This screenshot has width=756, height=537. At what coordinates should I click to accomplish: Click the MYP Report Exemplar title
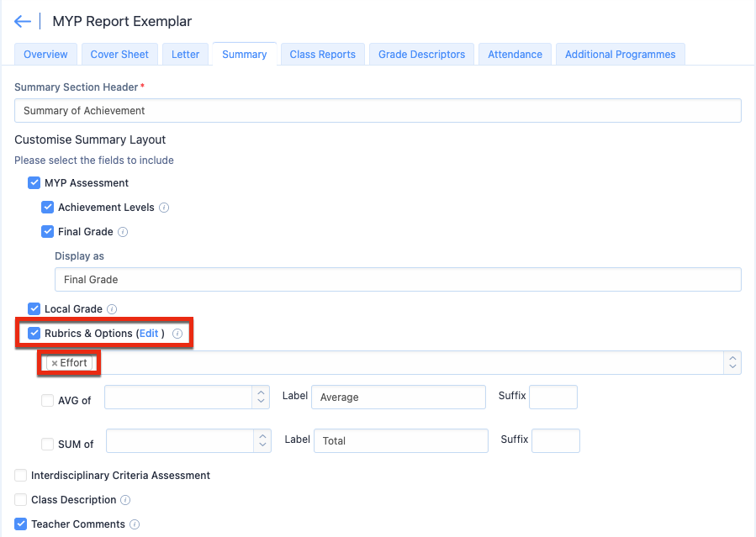(x=122, y=21)
